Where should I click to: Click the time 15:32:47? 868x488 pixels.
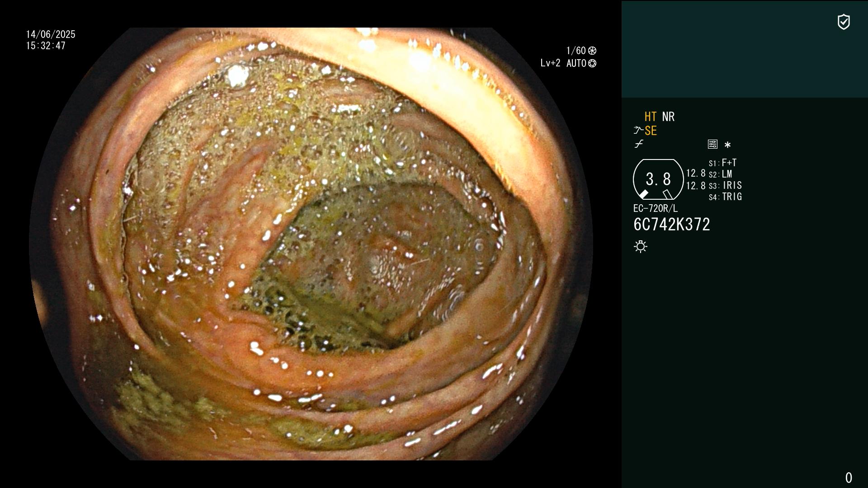[46, 46]
